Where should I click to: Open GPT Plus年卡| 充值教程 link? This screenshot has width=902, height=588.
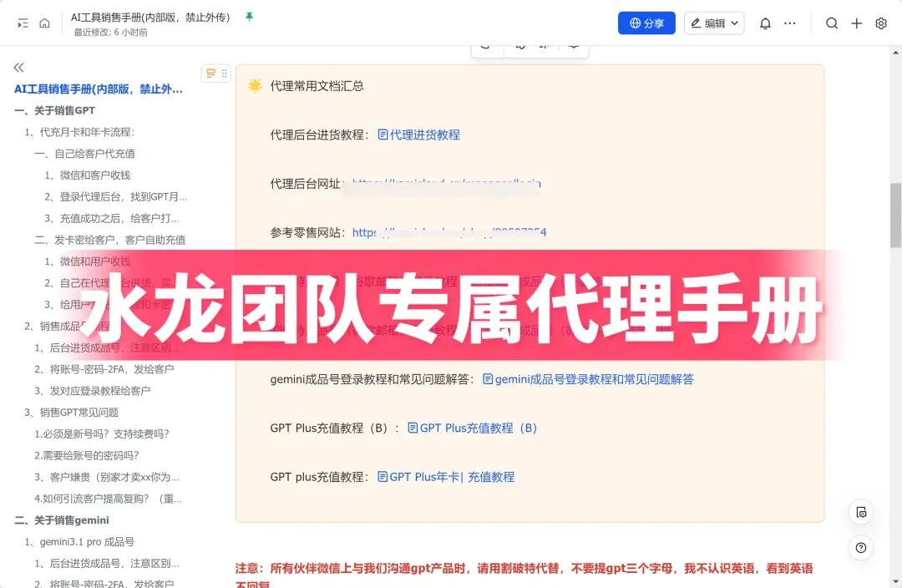pos(446,477)
